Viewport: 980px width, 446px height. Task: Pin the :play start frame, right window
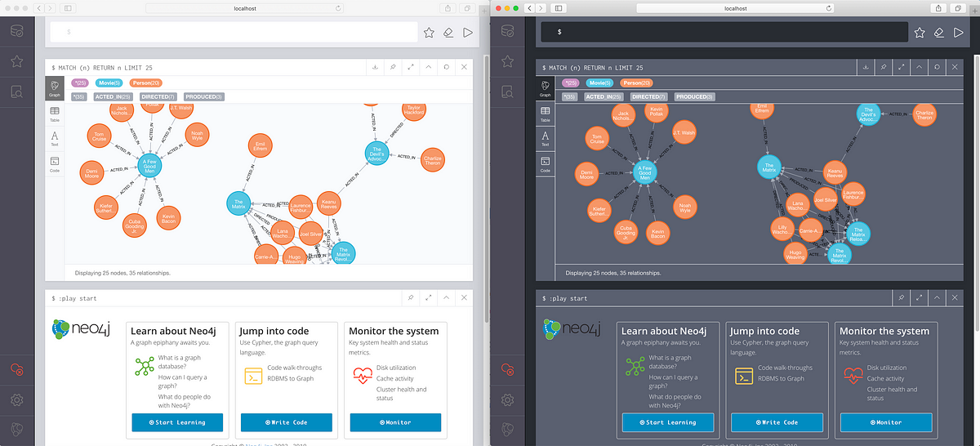pyautogui.click(x=901, y=298)
